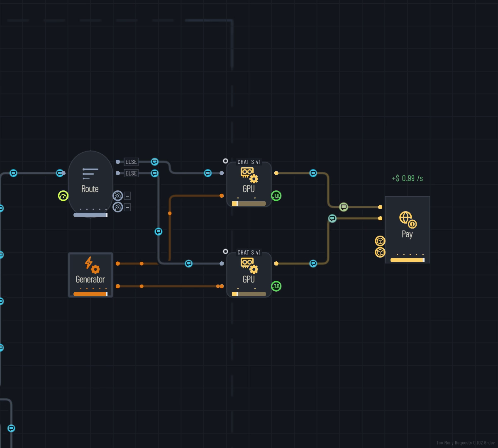The width and height of the screenshot is (498, 448).
Task: Click the output port before the lower ELSE label
Action: click(118, 173)
